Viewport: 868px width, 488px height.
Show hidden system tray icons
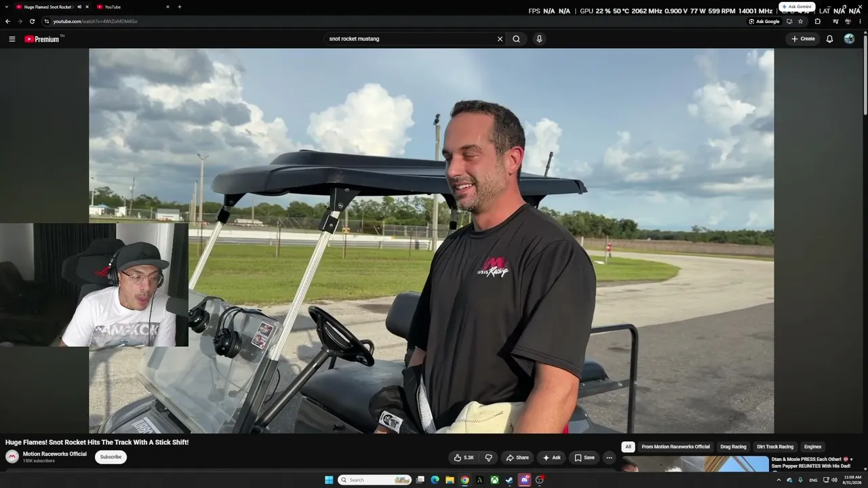pos(778,480)
